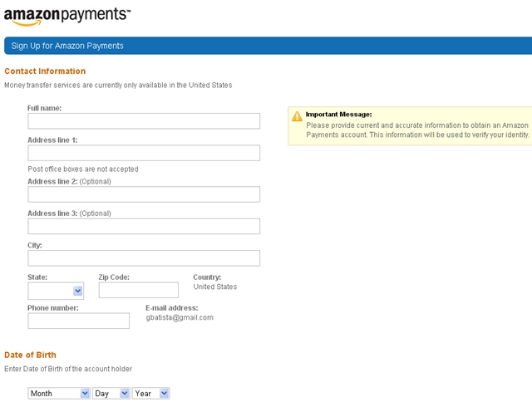Click the Contact Information heading
Viewport: 532px width, 402px height.
click(x=45, y=71)
